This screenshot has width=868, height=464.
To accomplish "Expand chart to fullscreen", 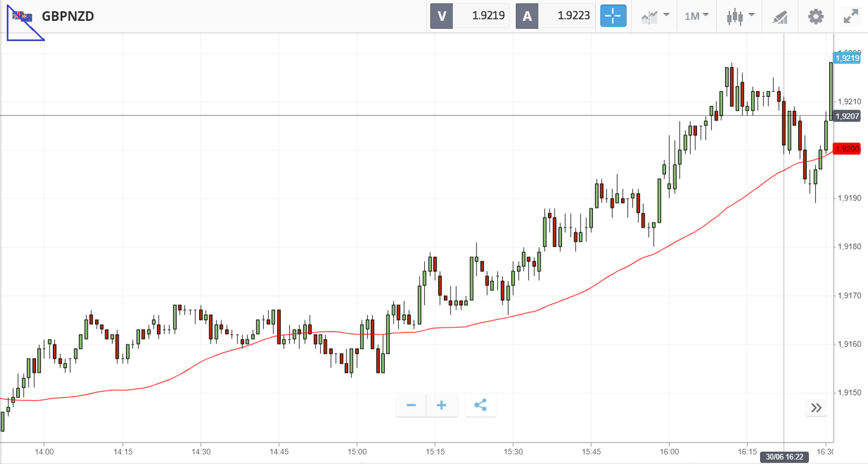I will (x=851, y=16).
